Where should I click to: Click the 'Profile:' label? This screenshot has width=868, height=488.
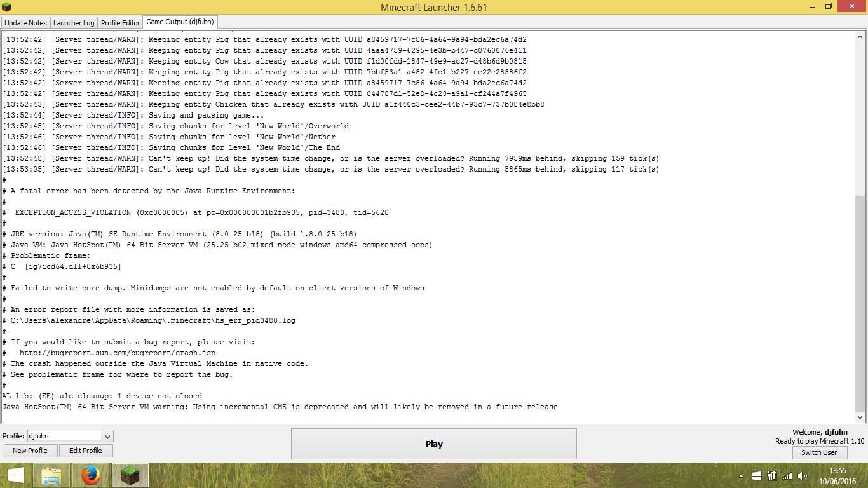(x=13, y=436)
